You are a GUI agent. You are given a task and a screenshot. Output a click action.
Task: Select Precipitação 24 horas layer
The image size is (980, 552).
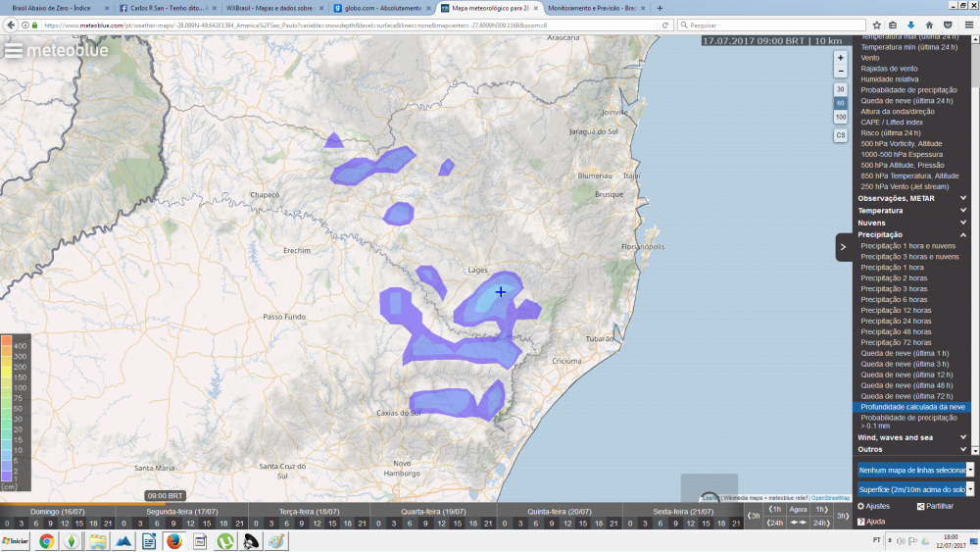[x=896, y=321]
